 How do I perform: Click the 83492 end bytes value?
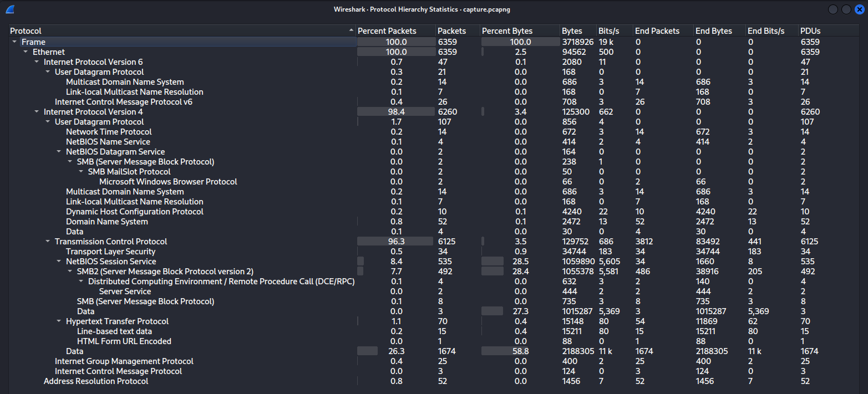click(x=707, y=242)
